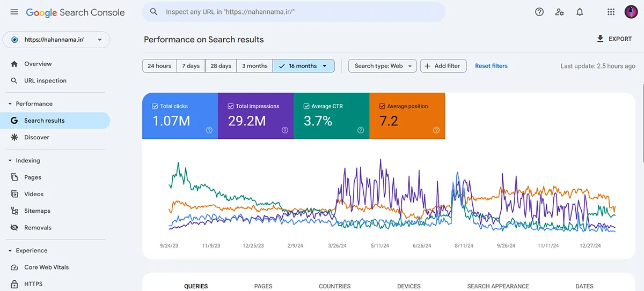Uncheck the Total clicks checkbox
This screenshot has width=644, height=291.
click(155, 106)
